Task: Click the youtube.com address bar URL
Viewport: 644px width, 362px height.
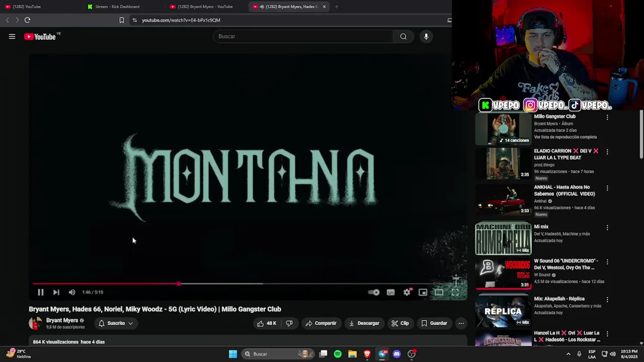Action: pos(181,20)
